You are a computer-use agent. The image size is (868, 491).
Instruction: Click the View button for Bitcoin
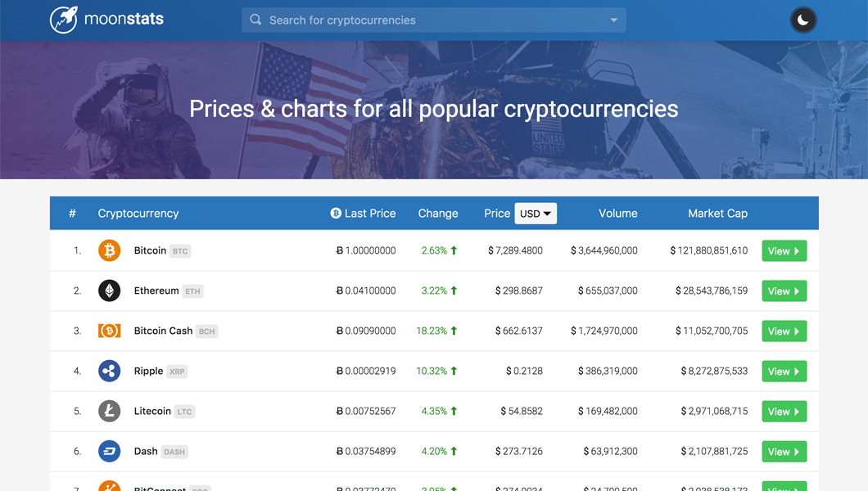[784, 251]
